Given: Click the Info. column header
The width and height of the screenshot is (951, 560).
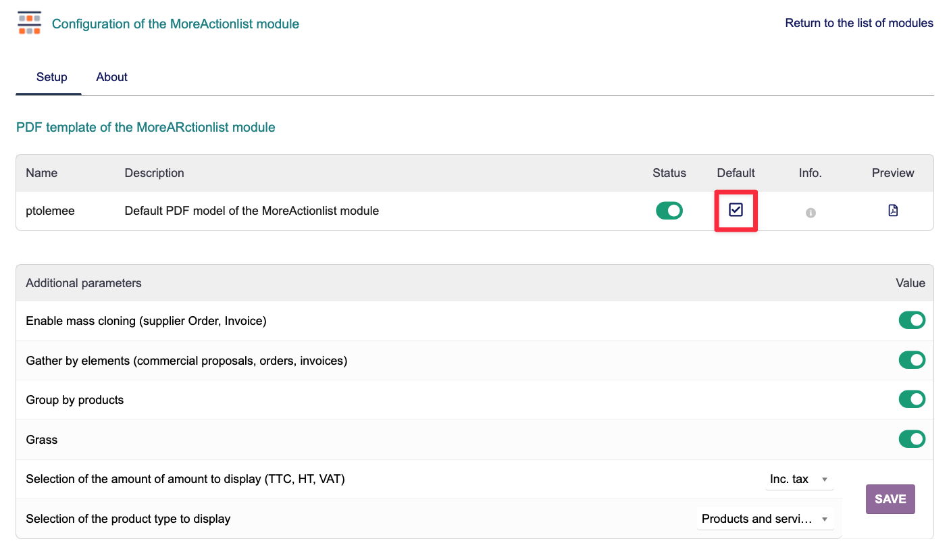Looking at the screenshot, I should (x=810, y=173).
